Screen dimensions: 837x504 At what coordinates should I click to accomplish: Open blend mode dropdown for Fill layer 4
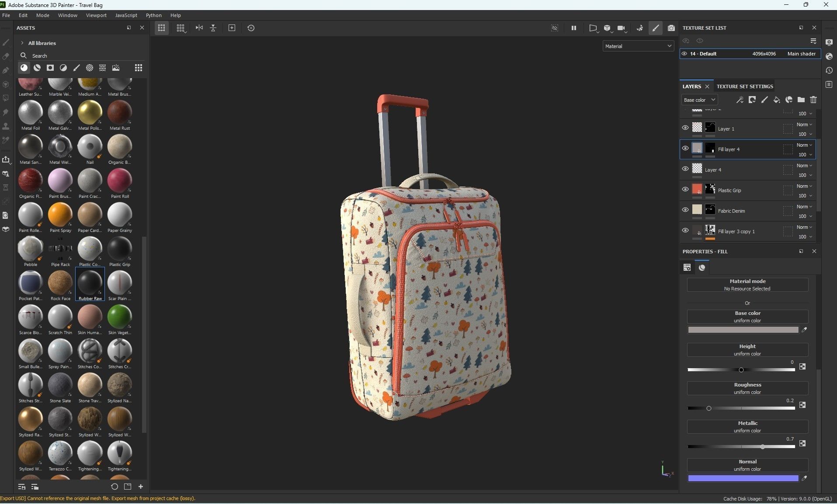(x=804, y=145)
